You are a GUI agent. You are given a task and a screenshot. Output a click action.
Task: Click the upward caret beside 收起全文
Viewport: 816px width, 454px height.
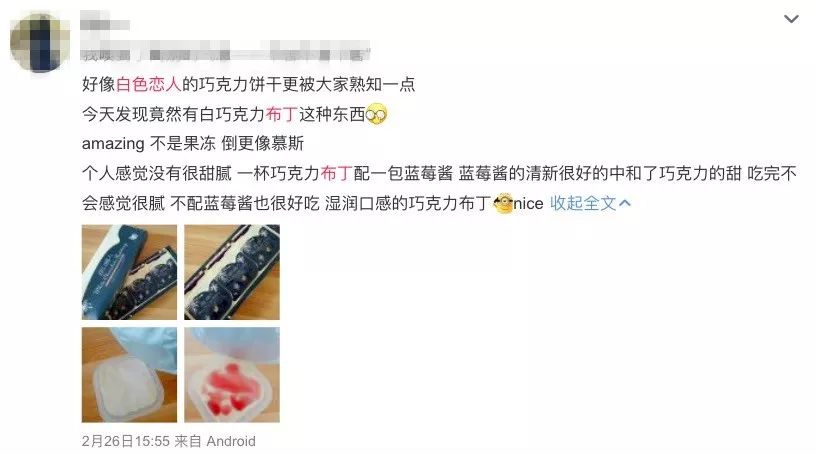tap(625, 203)
